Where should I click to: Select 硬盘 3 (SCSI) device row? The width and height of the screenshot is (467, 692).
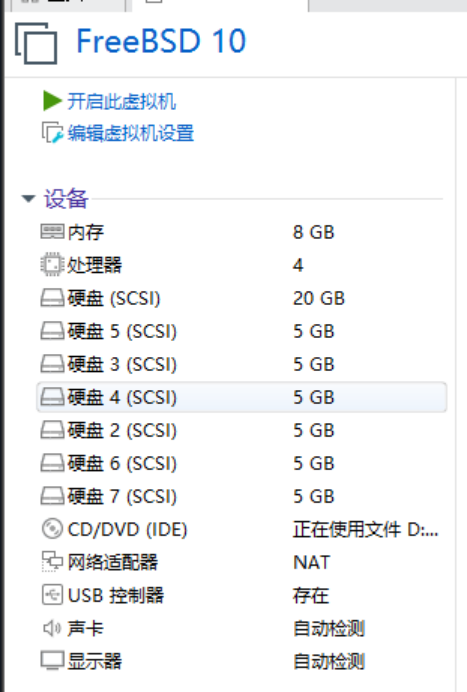click(x=241, y=364)
